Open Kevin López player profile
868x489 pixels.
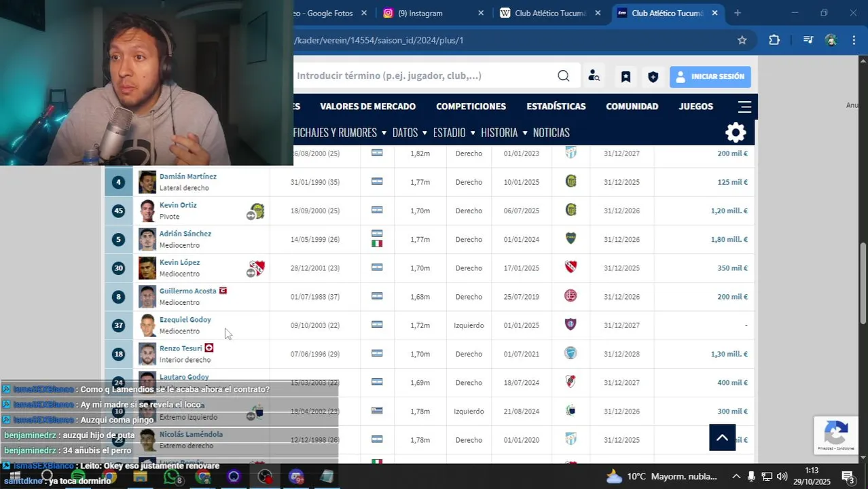179,262
